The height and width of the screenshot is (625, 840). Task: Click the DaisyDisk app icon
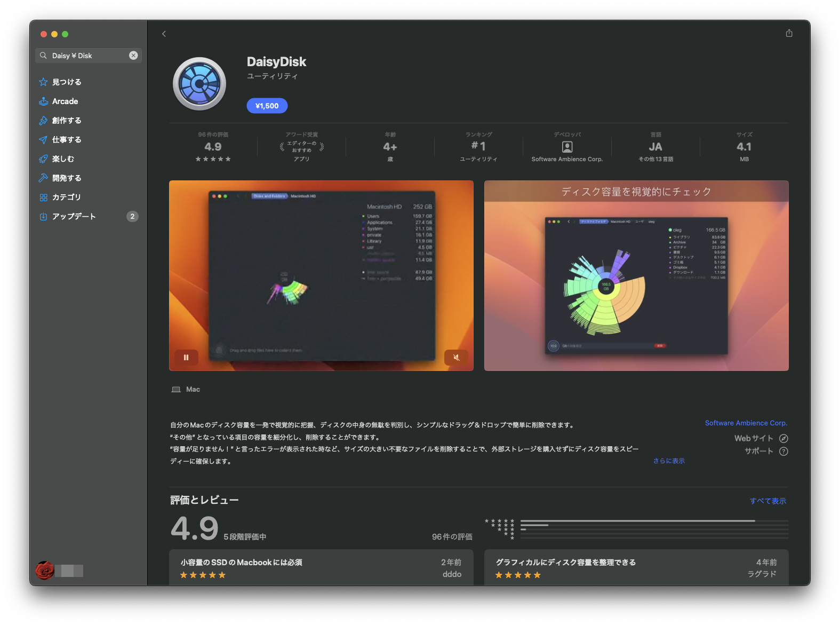199,84
